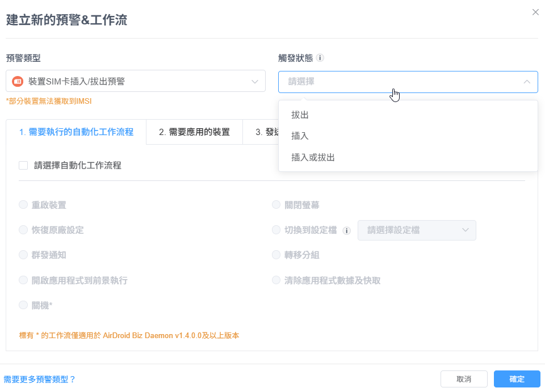Viewport: 545px width, 392px height.
Task: Select 清除應用程式數據及快取 radio option
Action: tap(276, 280)
